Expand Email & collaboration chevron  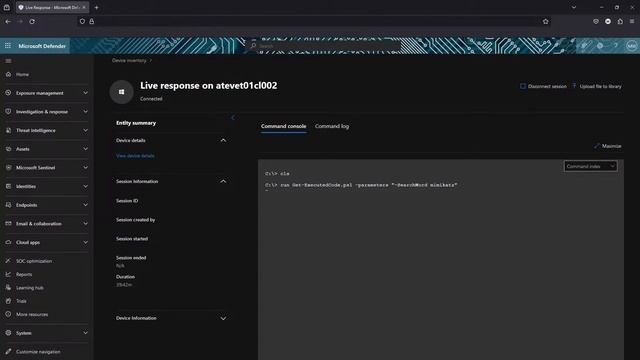coord(85,224)
